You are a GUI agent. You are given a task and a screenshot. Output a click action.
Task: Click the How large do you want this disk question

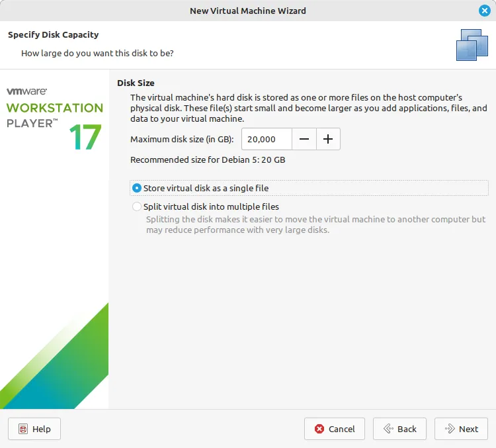[97, 53]
